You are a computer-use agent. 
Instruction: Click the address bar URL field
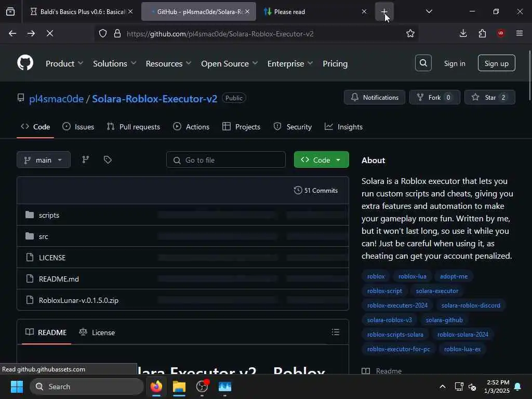256,34
